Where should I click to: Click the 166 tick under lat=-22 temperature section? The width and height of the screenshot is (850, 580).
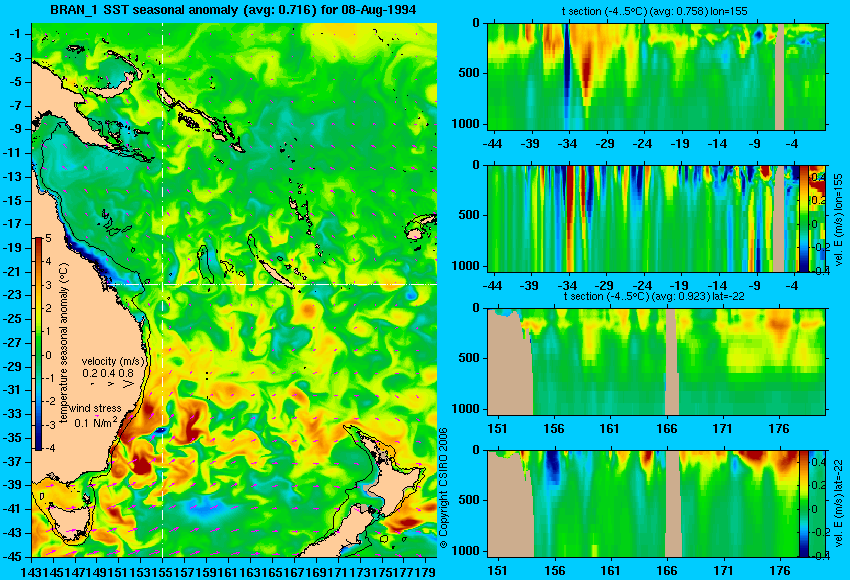[666, 429]
